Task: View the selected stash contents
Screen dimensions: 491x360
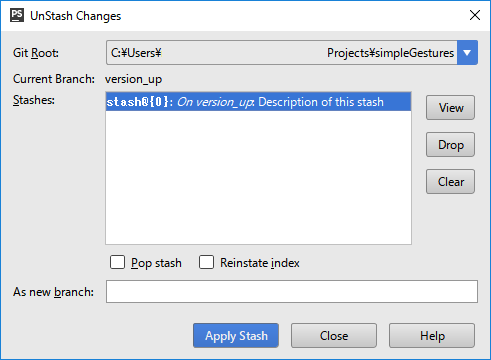Action: pos(450,108)
